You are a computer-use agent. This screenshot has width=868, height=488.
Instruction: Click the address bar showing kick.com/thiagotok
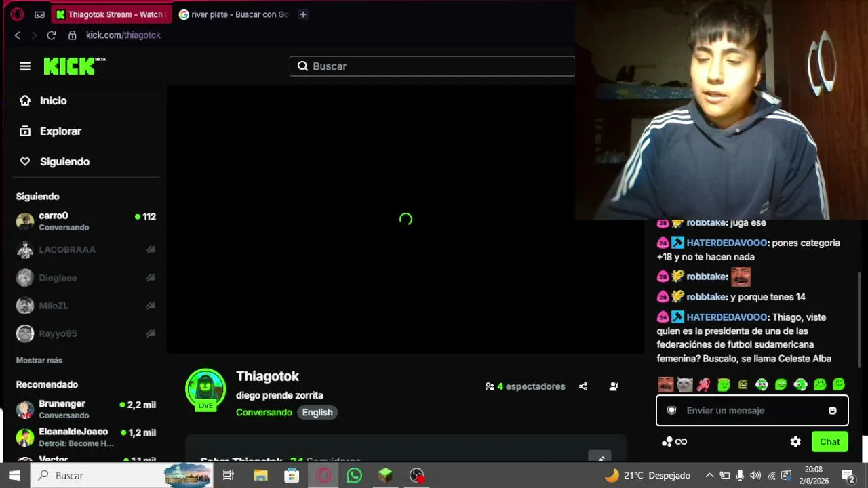[x=123, y=35]
